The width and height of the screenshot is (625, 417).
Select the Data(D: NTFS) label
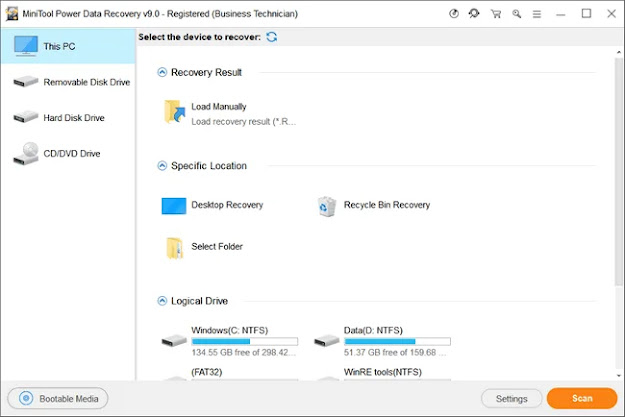(373, 330)
